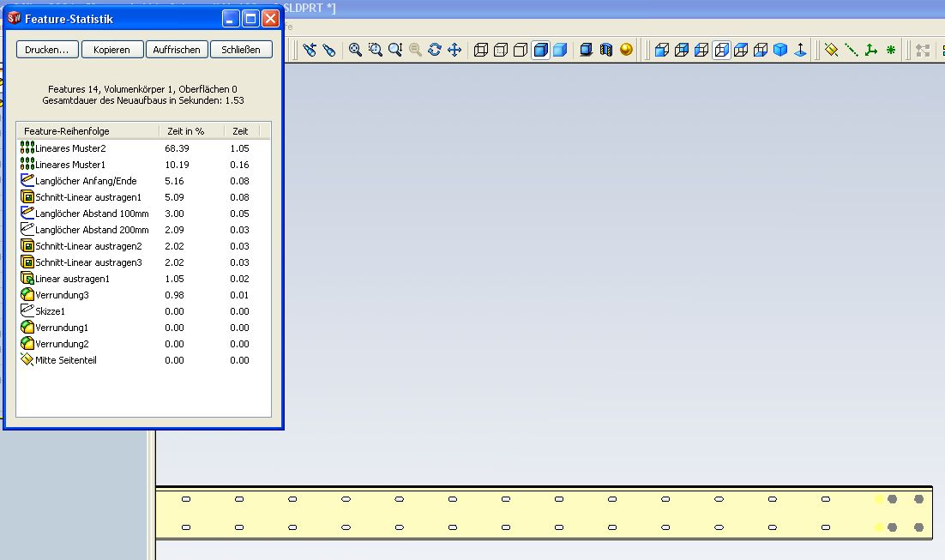945x560 pixels.
Task: Select Langlöcher Abstand 100mm row
Action: coord(143,214)
